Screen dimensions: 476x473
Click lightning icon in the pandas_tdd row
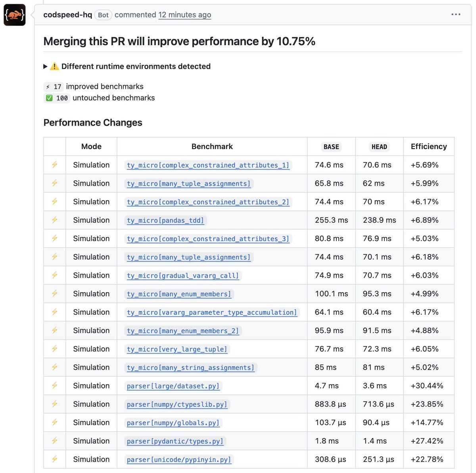click(55, 220)
